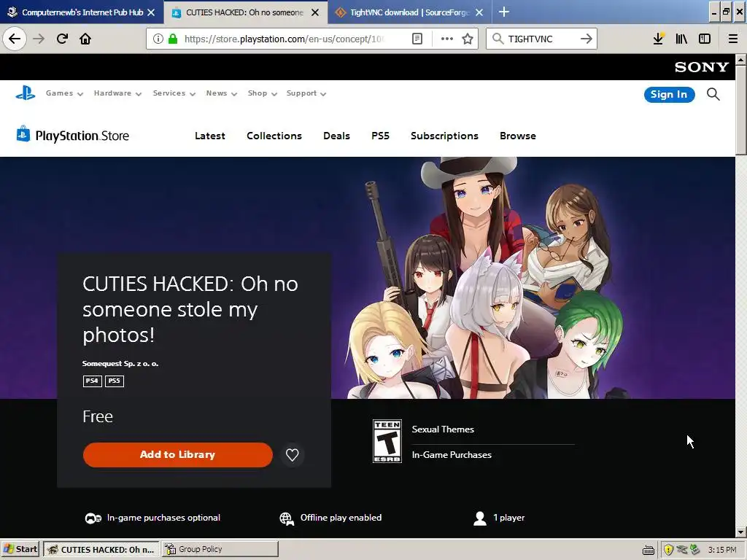Open the downloads panel
This screenshot has height=560, width=747.
pos(659,39)
